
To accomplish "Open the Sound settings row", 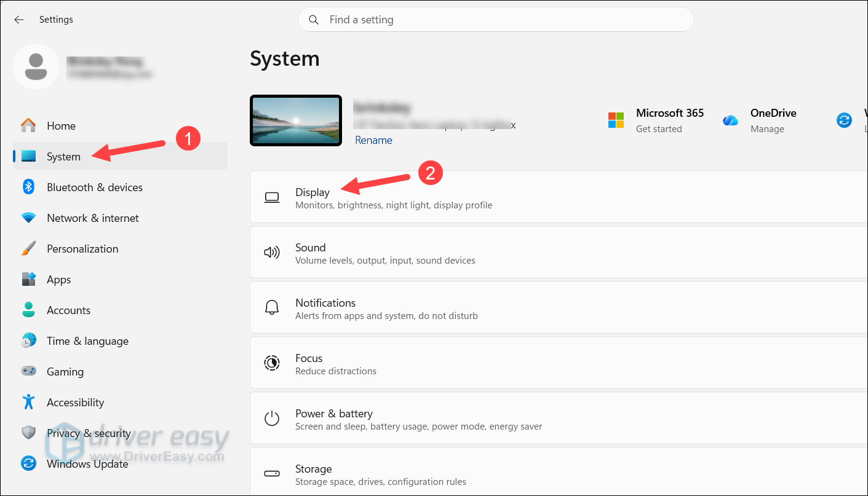I will (559, 253).
